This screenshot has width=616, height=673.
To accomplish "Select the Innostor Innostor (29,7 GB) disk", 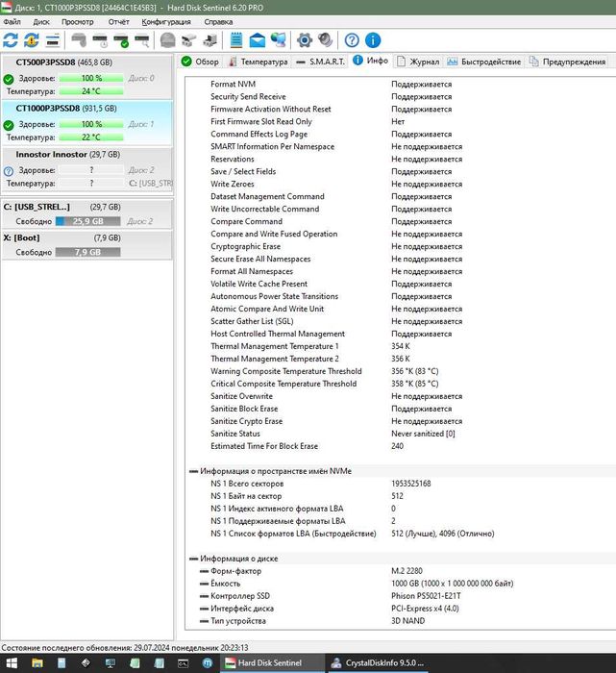I will (87, 169).
